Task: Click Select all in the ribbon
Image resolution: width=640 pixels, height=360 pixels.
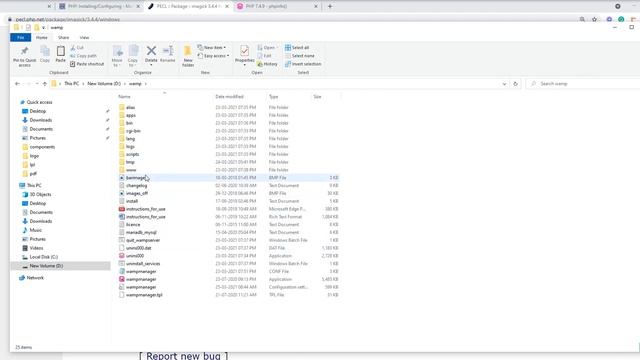Action: pyautogui.click(x=297, y=48)
